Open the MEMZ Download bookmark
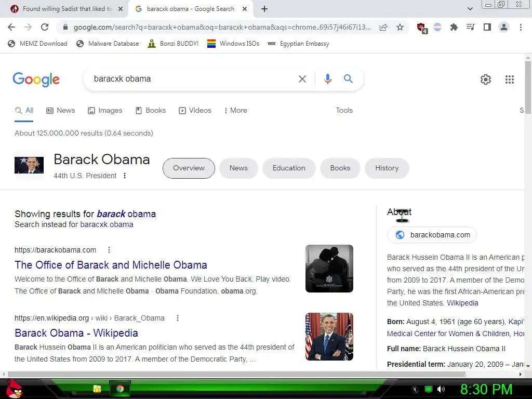Screen dimensions: 532x399 click(x=37, y=44)
